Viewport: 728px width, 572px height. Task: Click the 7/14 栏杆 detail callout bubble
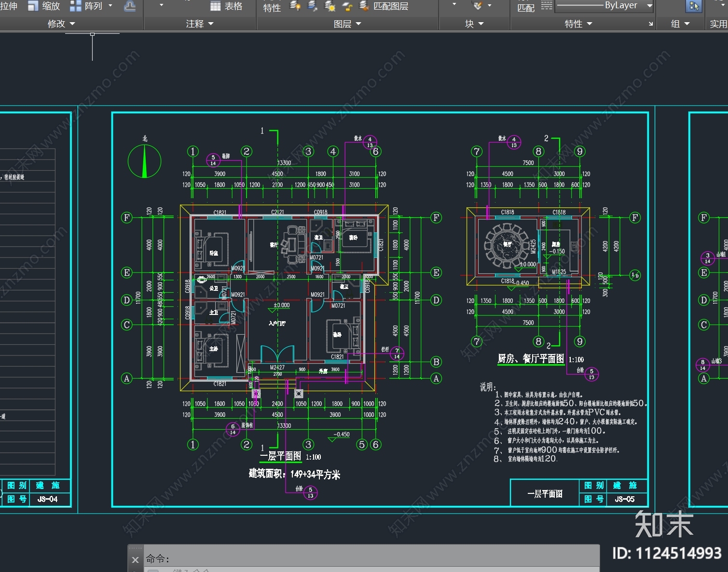pos(397,354)
